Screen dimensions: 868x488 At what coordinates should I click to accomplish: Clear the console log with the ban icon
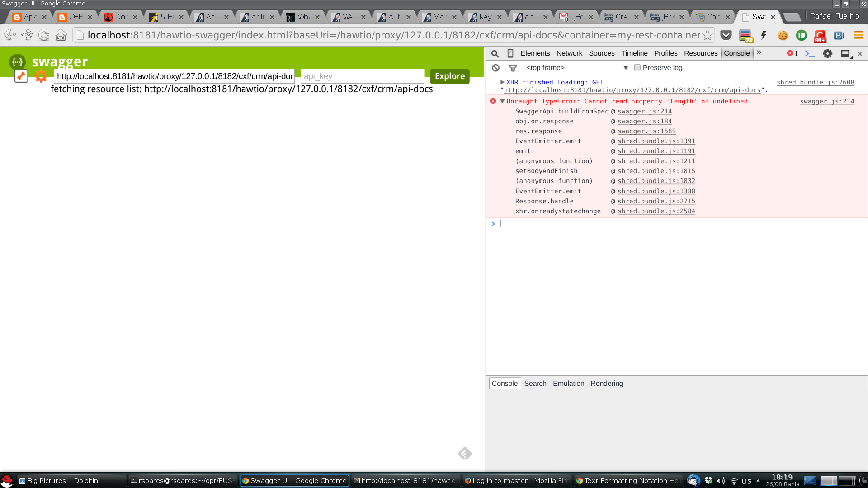[x=496, y=68]
